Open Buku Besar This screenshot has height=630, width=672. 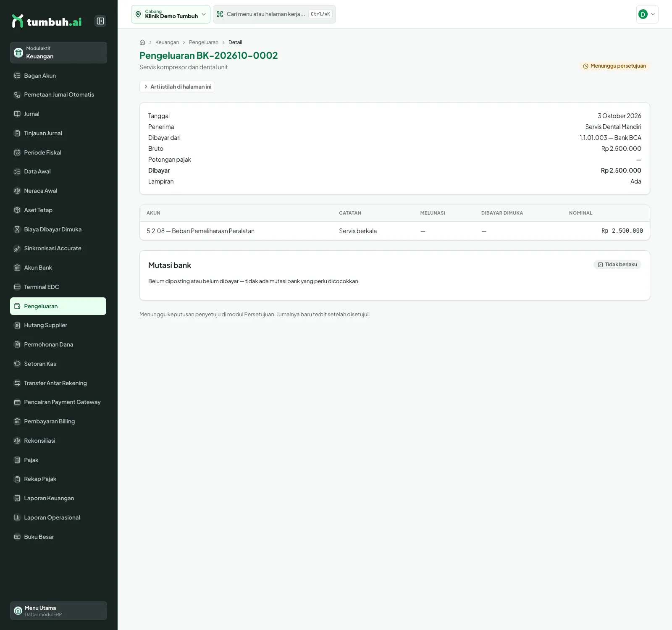point(58,537)
